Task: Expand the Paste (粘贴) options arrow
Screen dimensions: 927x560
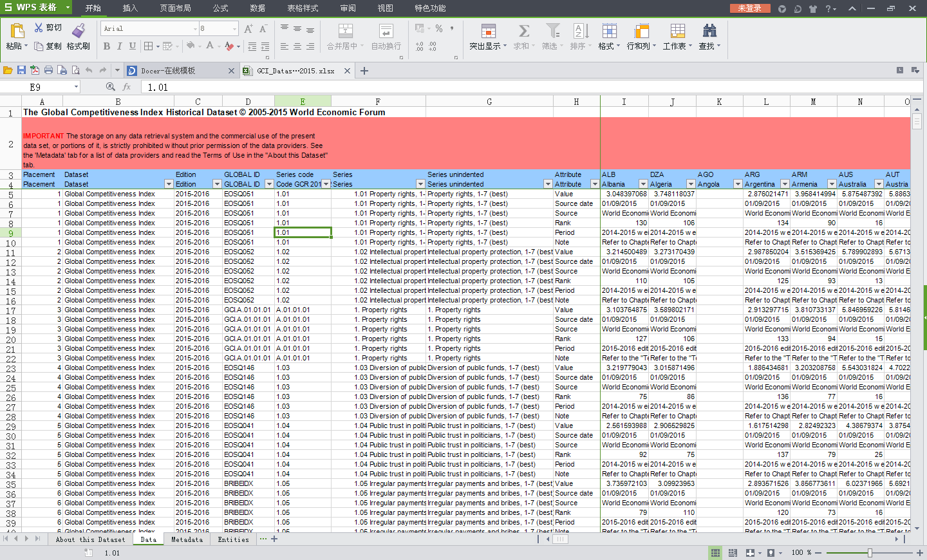Action: 26,46
